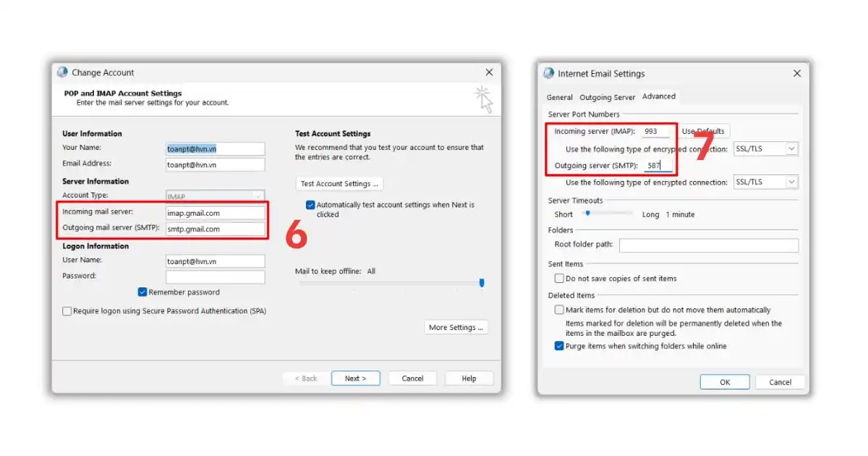
Task: Click the '1 minute' timeout value
Action: click(680, 214)
